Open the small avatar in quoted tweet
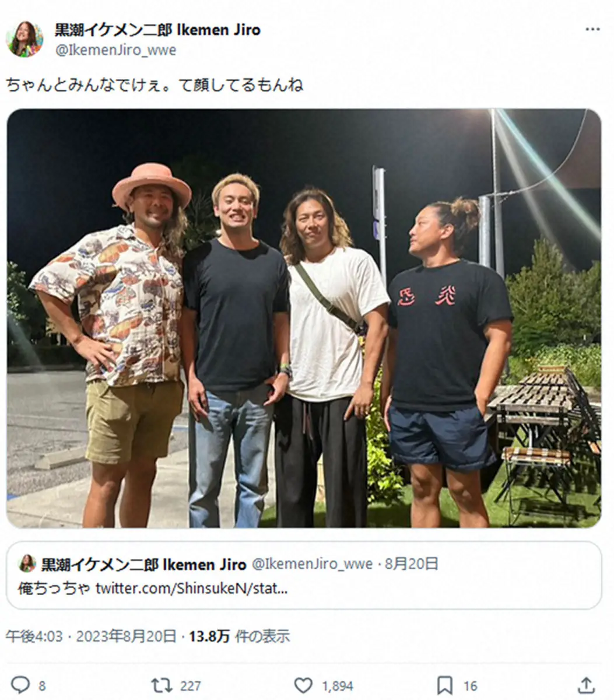The height and width of the screenshot is (700, 614). click(27, 563)
